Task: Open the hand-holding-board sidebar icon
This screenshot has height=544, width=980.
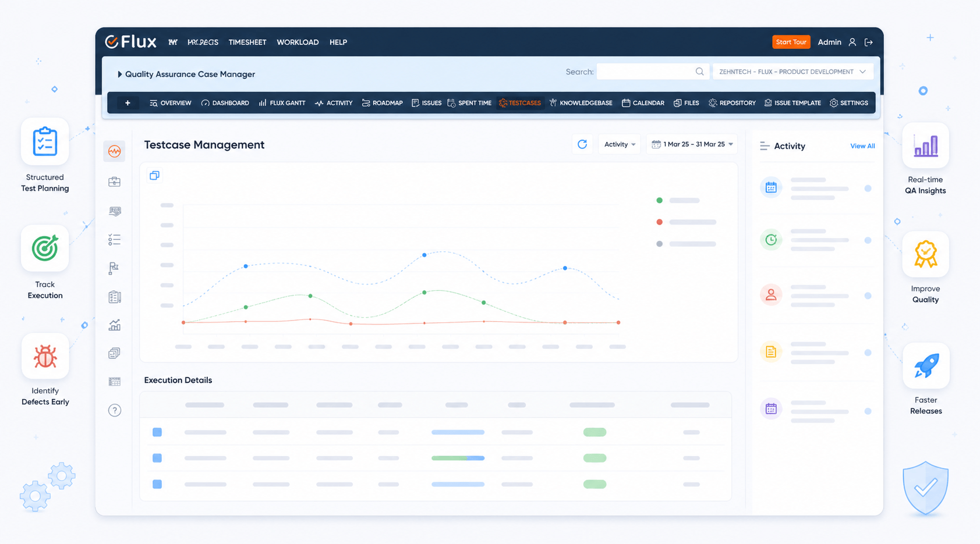Action: click(115, 211)
